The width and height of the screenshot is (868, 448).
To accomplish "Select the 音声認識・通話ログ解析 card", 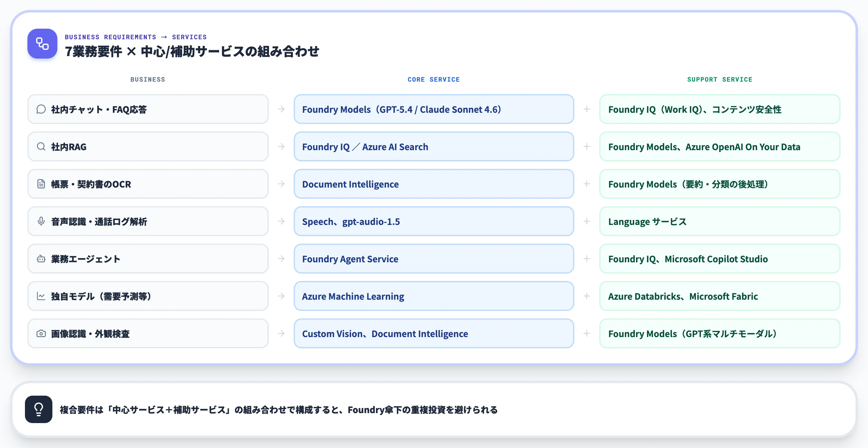I will (148, 221).
